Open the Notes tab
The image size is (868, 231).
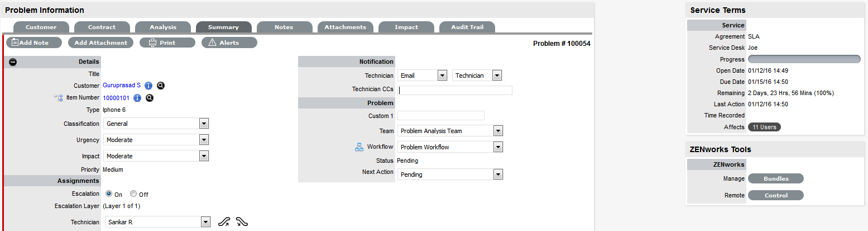284,27
